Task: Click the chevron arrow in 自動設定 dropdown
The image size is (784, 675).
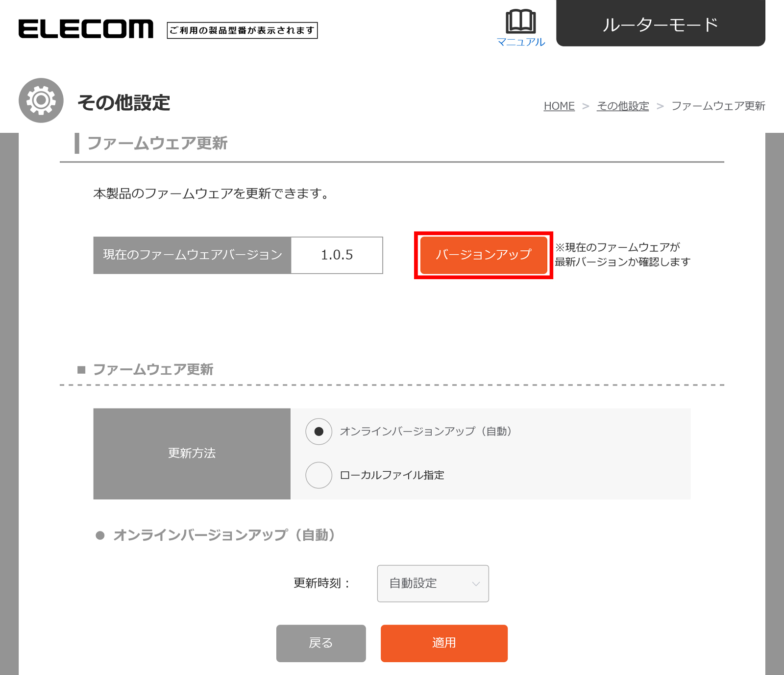Action: (x=476, y=584)
